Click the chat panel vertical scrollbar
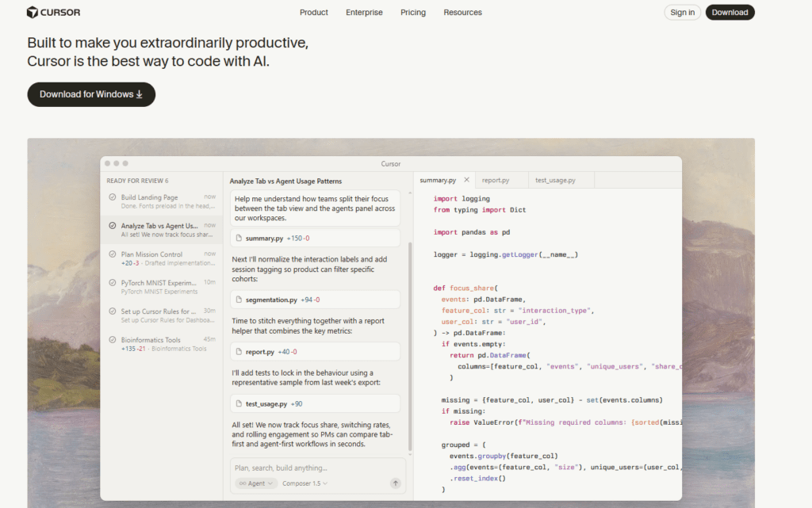Viewport: 812px width, 508px height. (410, 345)
